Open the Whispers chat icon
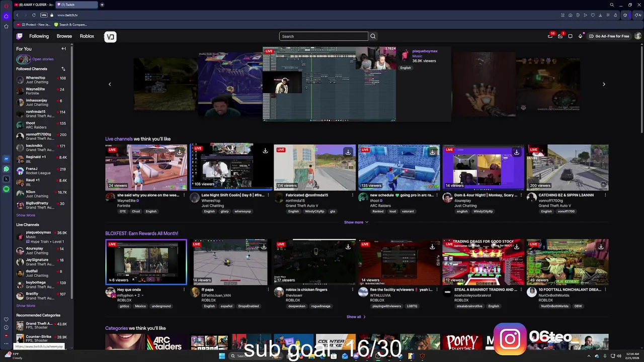Screen dimensions: 644x362 570,36
